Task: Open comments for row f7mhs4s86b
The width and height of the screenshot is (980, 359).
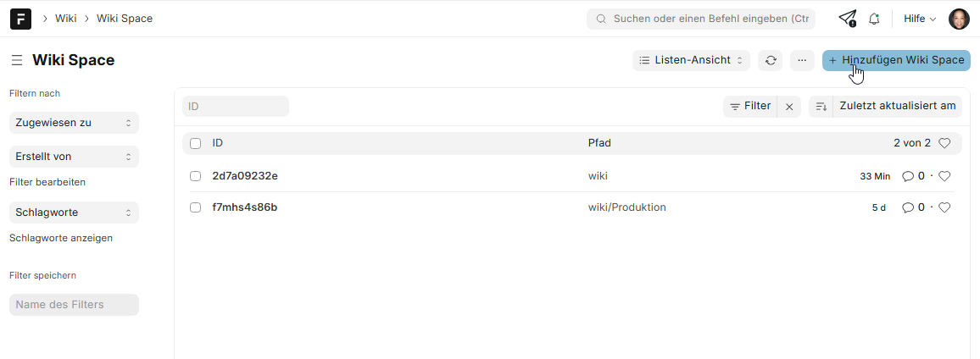Action: point(913,207)
